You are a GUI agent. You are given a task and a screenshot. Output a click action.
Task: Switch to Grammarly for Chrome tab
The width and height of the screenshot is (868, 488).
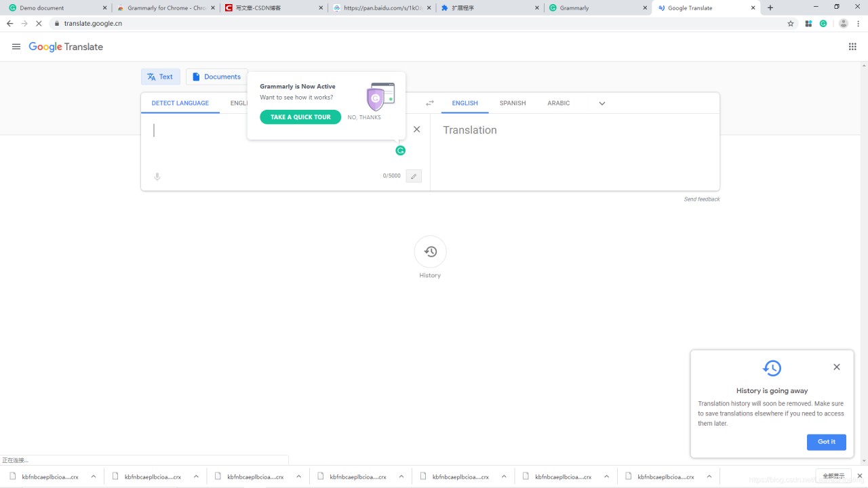click(x=165, y=8)
